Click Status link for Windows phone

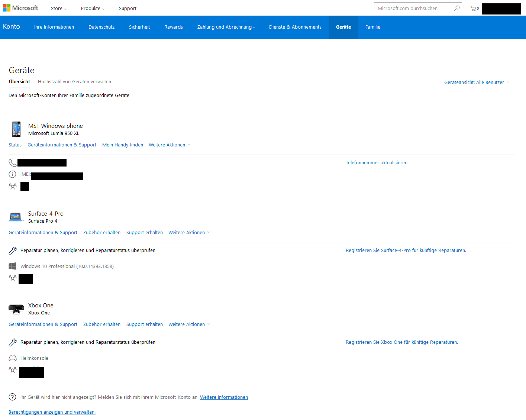pyautogui.click(x=15, y=145)
